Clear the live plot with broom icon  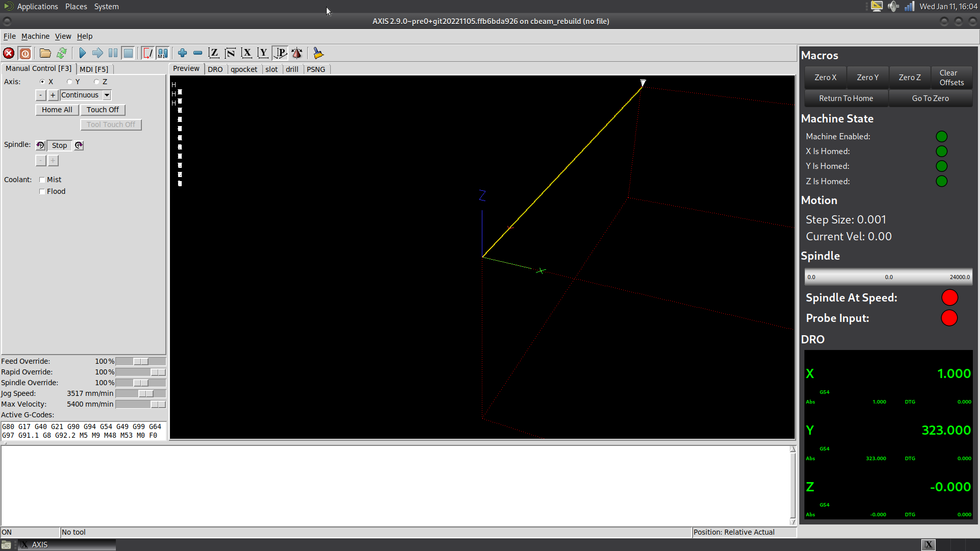click(x=318, y=53)
